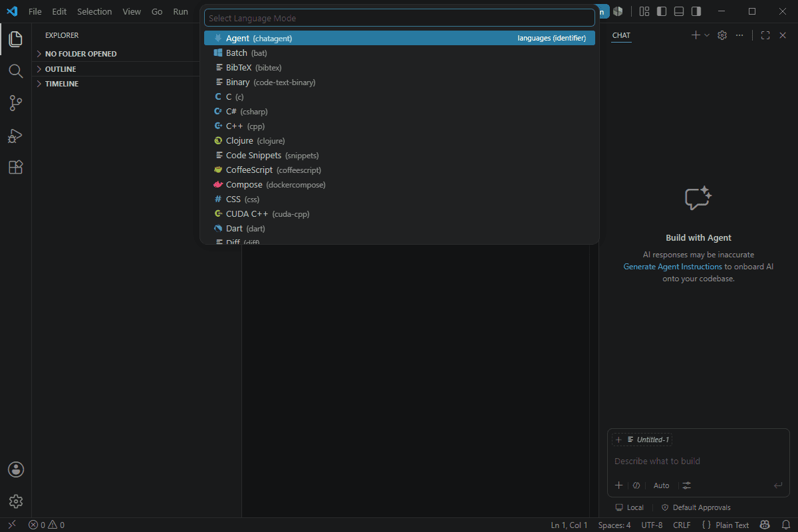Select C (c) language mode
Screen dimensions: 798x532
[x=400, y=96]
